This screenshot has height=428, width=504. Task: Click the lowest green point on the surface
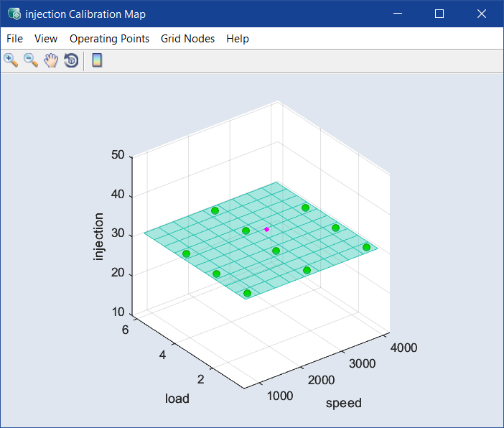point(248,293)
